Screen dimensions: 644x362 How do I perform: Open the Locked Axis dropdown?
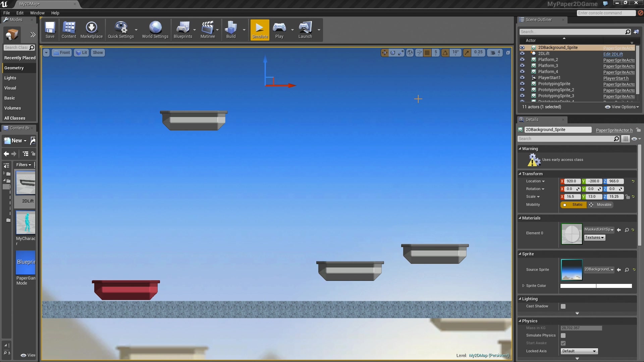579,351
